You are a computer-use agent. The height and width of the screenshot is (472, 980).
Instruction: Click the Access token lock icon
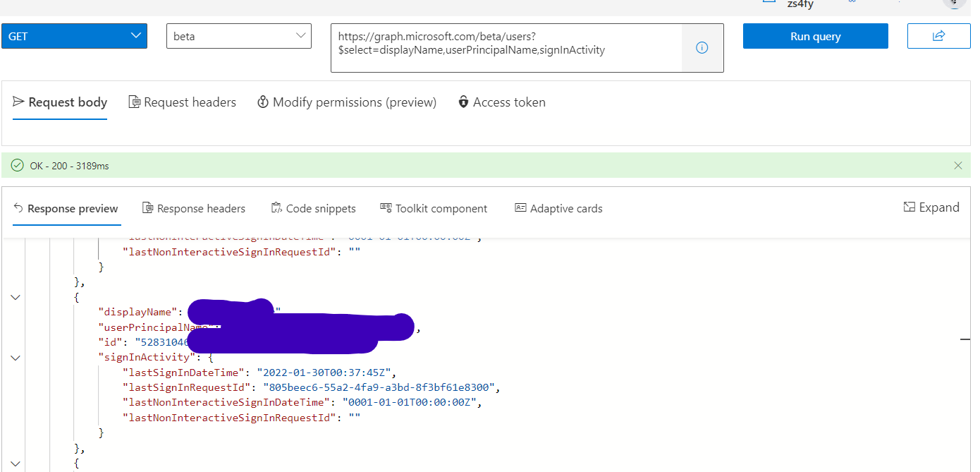[x=463, y=102]
